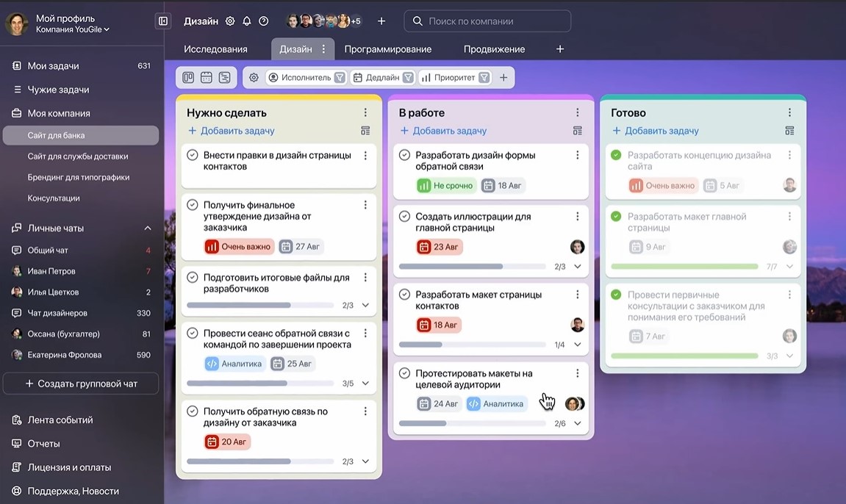Collapse the Личные чаты section
Viewport: 846px width, 504px height.
tap(148, 228)
